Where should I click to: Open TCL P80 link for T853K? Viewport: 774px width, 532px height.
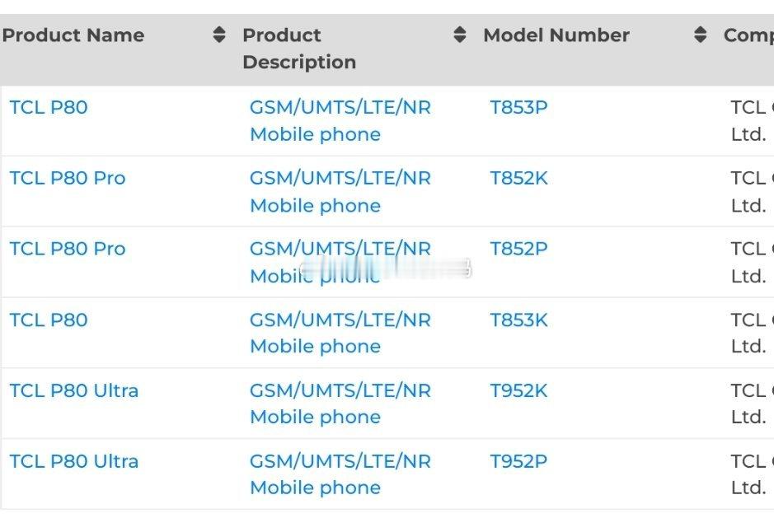point(49,320)
